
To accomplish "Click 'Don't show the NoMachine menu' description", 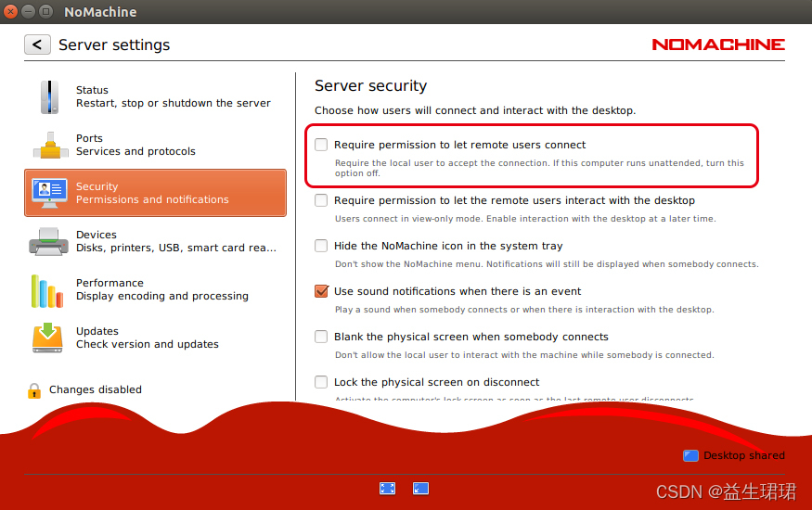I will tap(547, 264).
